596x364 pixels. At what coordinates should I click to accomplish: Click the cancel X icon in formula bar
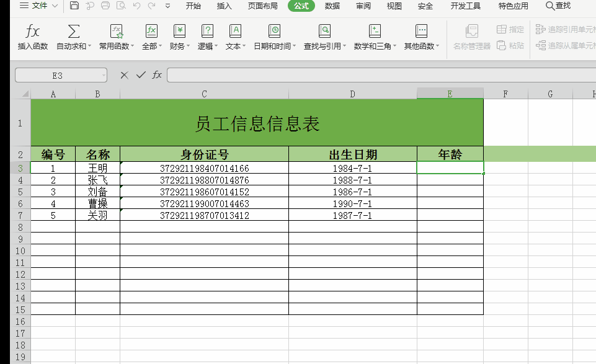pos(124,75)
